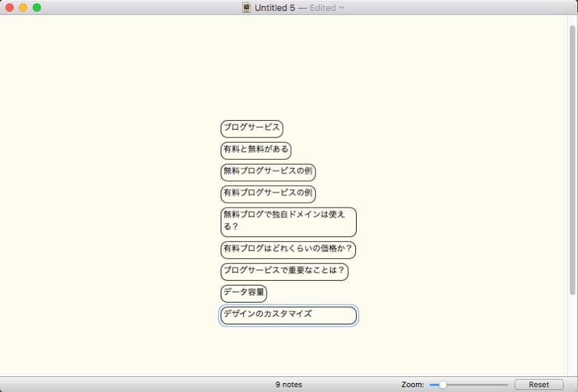Click the Zoom slider handle

443,384
